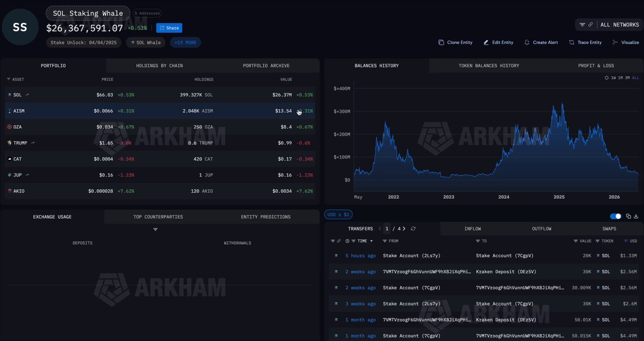Open TIME column sort dropdown arrow
The image size is (644, 341).
[x=371, y=241]
